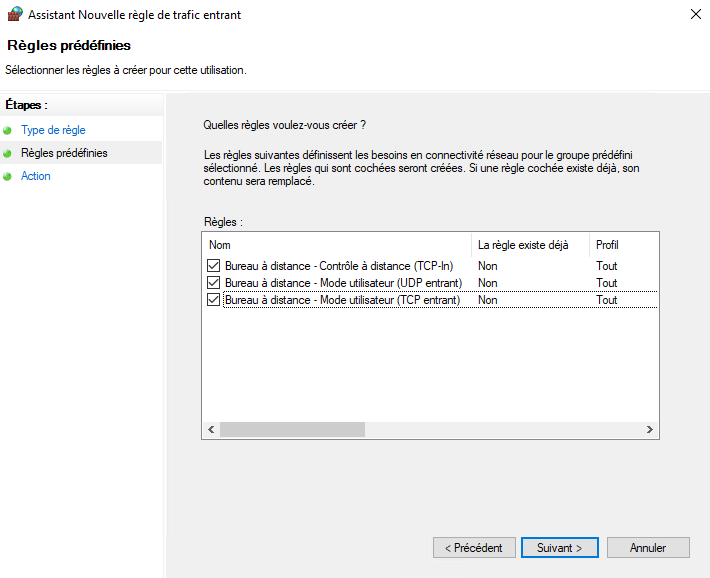Click green bullet beside Type de règle

(x=8, y=131)
